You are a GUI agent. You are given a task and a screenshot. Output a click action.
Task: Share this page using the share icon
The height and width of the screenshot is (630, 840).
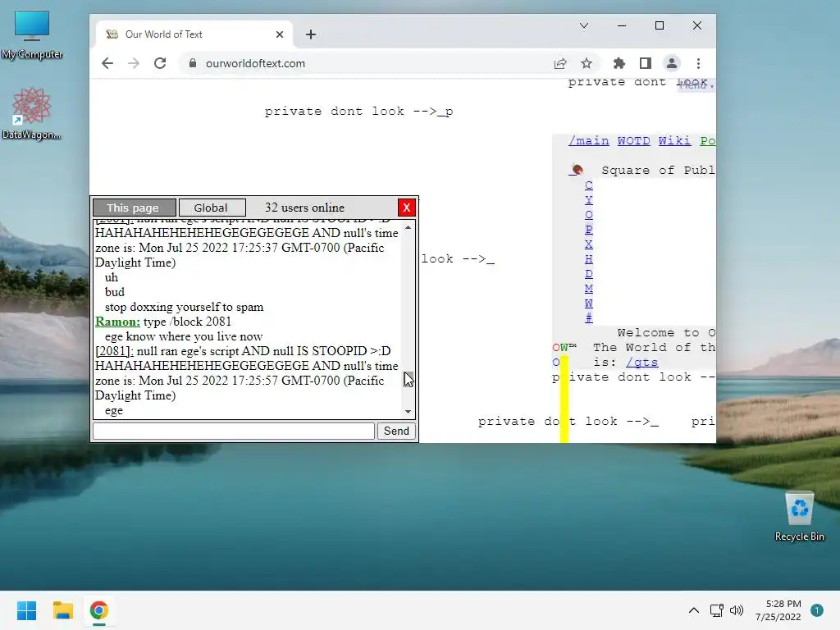coord(560,63)
